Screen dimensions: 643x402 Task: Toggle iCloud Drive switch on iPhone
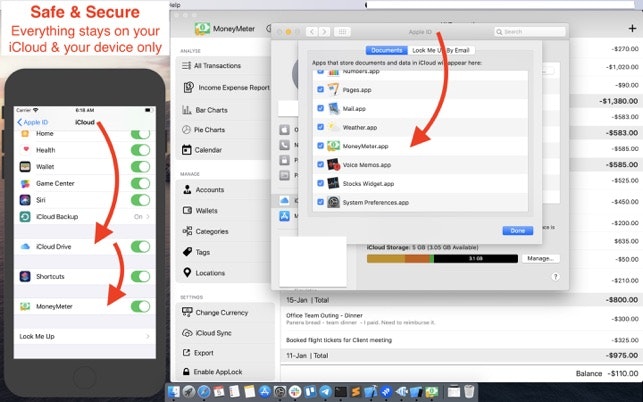tap(140, 247)
